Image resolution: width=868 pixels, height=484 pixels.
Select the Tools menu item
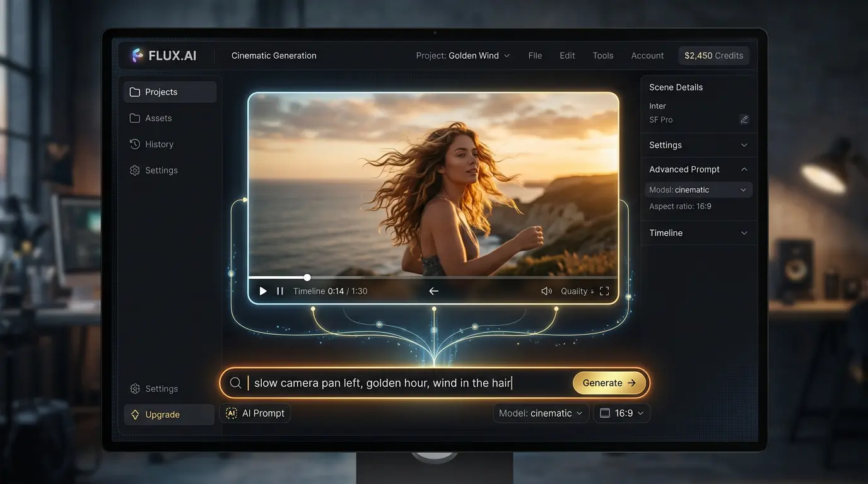pyautogui.click(x=602, y=55)
